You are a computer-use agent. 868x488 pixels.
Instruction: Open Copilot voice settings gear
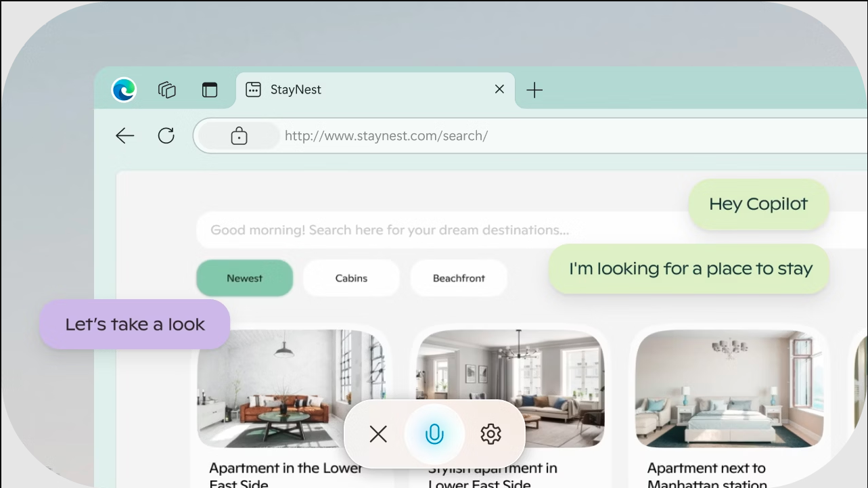pyautogui.click(x=490, y=434)
